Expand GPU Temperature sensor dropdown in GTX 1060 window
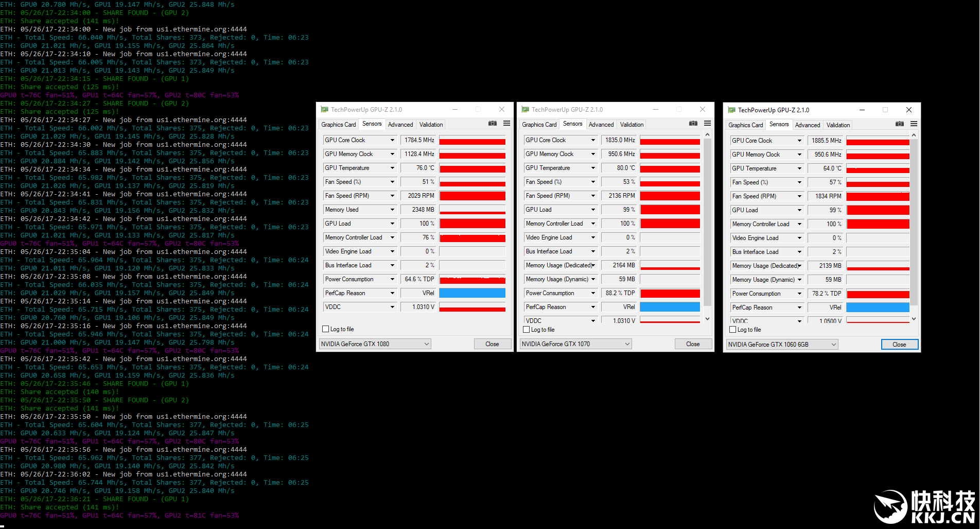980x529 pixels. coord(799,168)
